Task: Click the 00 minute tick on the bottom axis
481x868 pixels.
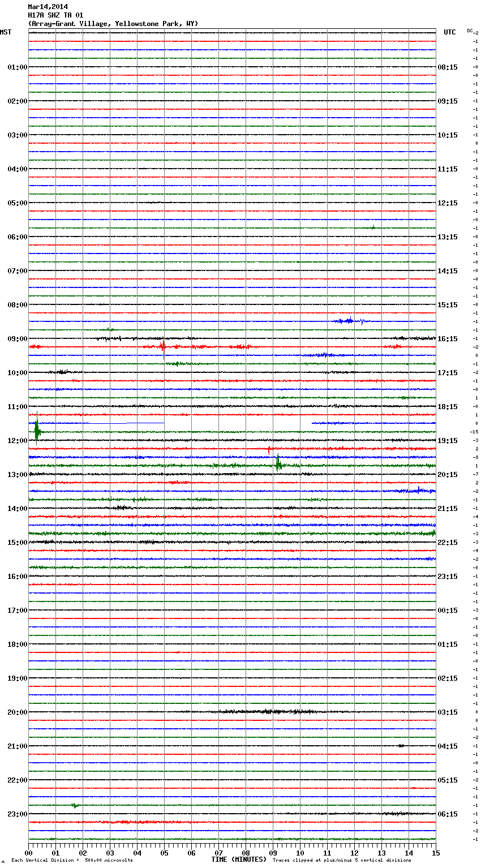Action: click(x=28, y=853)
